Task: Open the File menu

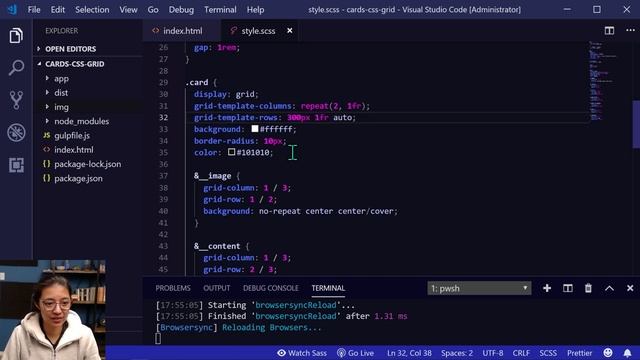Action: [x=34, y=9]
